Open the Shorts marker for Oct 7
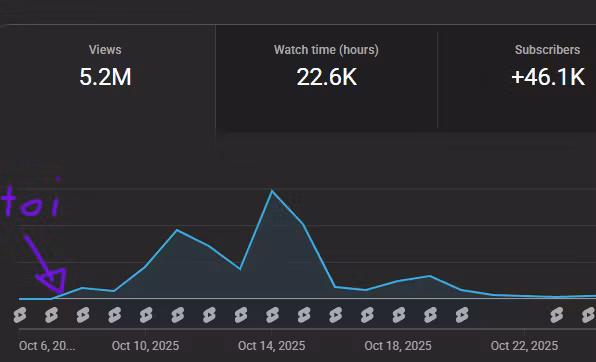 tap(51, 315)
